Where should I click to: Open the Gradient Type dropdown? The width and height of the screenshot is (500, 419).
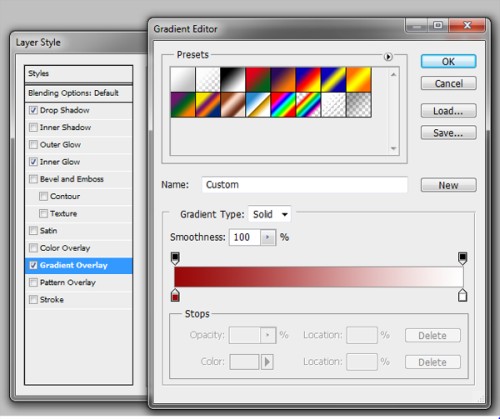270,214
